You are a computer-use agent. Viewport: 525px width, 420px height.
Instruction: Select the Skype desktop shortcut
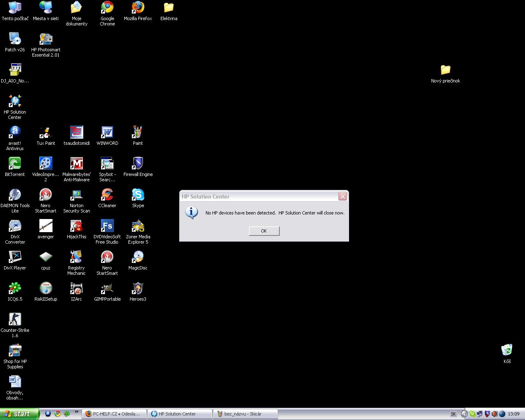[138, 198]
